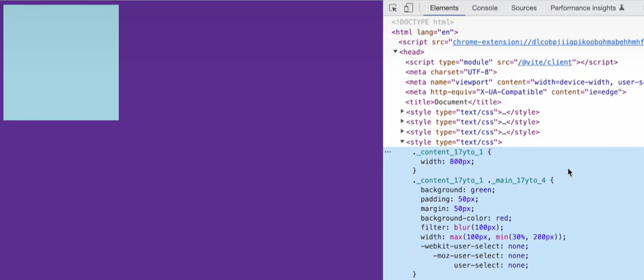The height and width of the screenshot is (280, 644).
Task: Click the Performance insights flask icon
Action: point(622,8)
